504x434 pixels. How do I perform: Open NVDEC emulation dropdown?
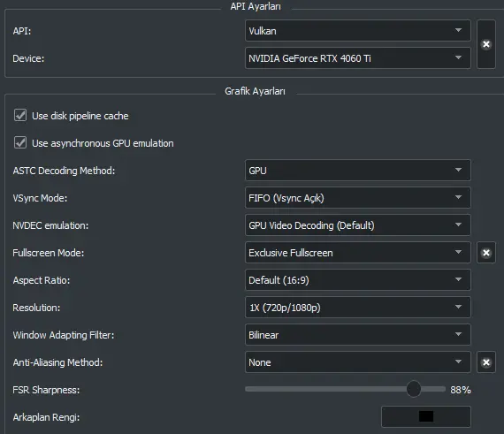[x=358, y=225]
